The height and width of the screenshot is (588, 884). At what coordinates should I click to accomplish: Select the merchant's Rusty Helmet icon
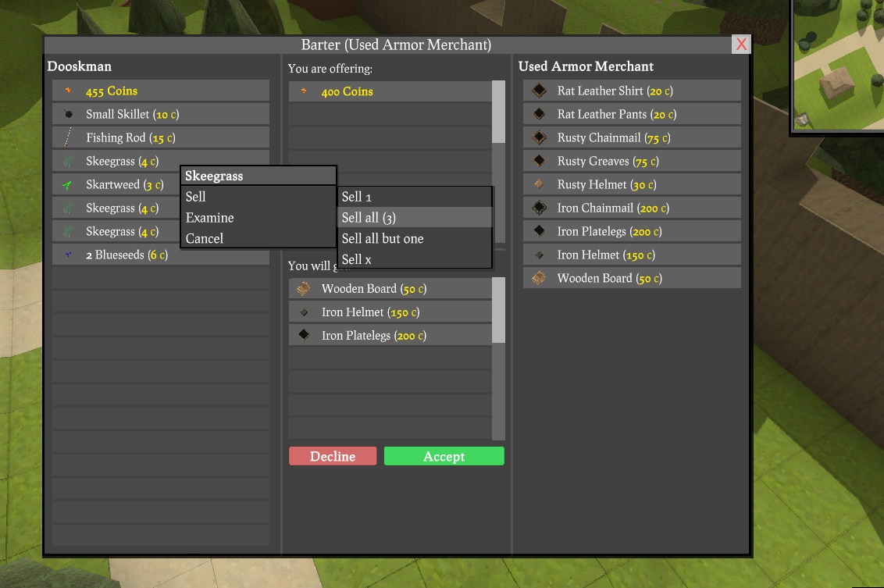click(x=539, y=185)
